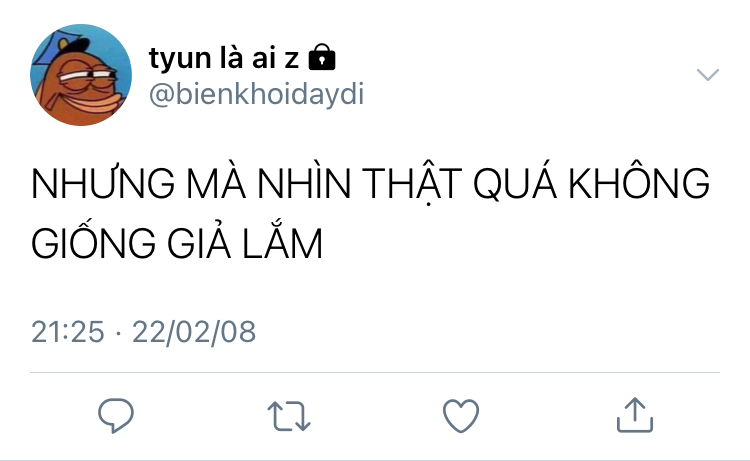The image size is (750, 461).
Task: Visit the @bienkhoidaydi handle
Action: coord(256,94)
